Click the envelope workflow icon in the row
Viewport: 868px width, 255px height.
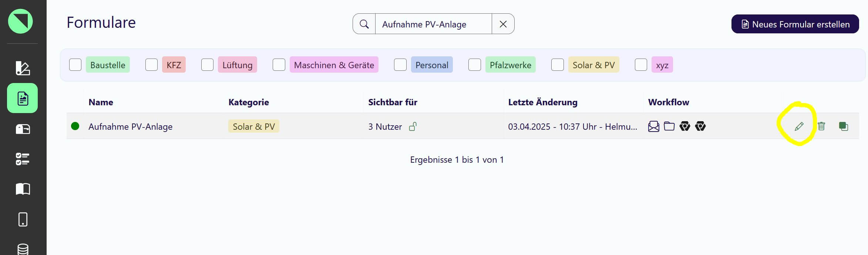[653, 126]
